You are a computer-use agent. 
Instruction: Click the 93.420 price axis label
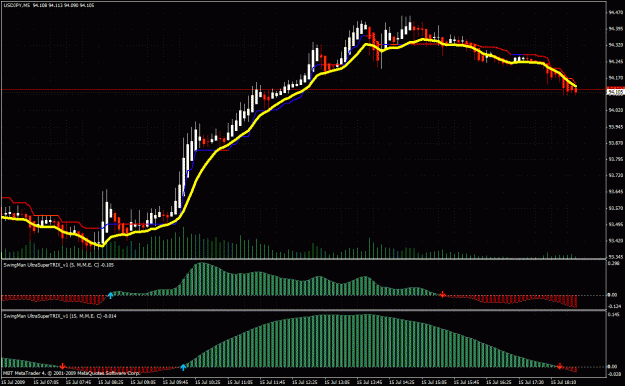click(615, 240)
